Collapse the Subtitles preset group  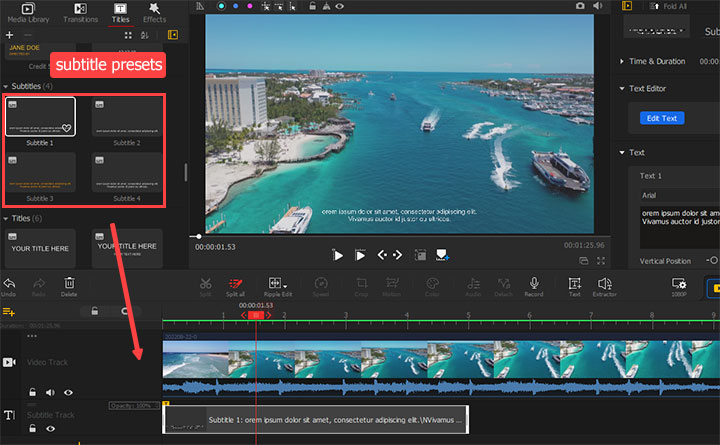(5, 86)
